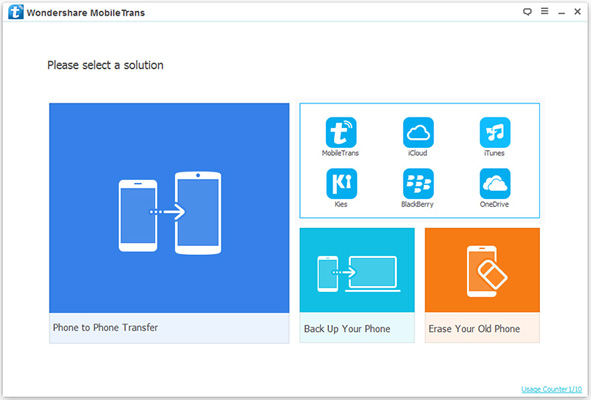Close the MobileTrans window
Image resolution: width=591 pixels, height=400 pixels.
[577, 12]
